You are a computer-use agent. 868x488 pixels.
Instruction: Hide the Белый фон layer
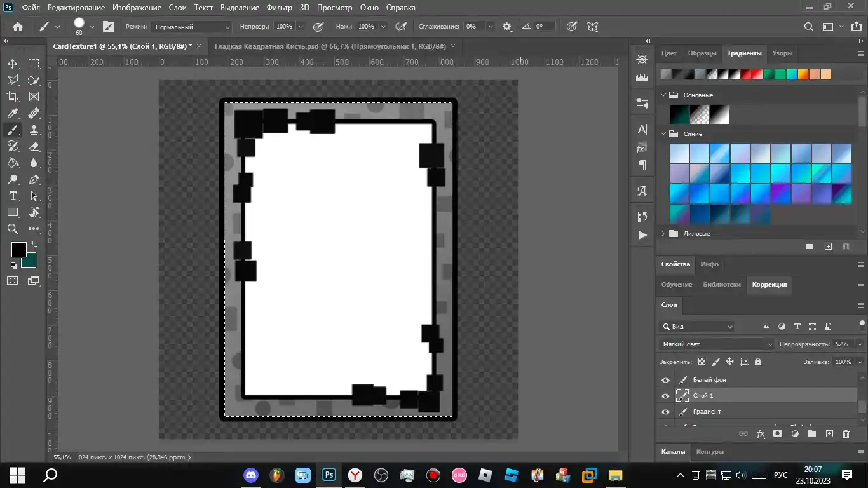click(665, 380)
